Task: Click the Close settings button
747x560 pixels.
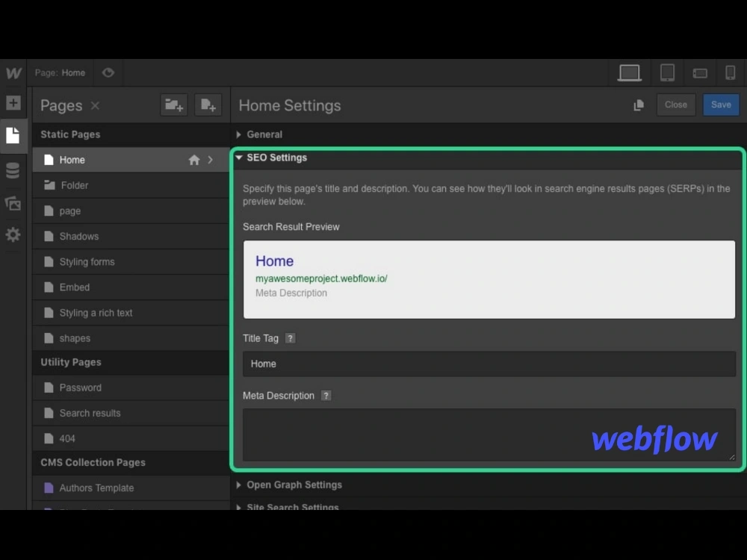Action: tap(675, 105)
